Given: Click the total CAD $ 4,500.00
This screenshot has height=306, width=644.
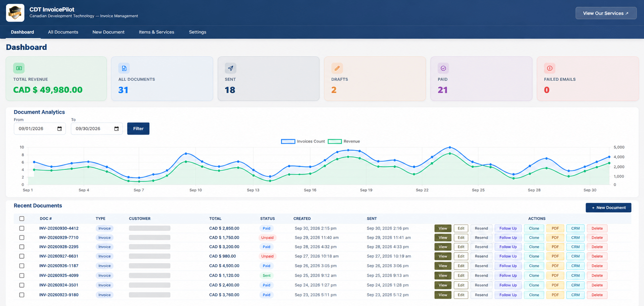Looking at the screenshot, I should (x=224, y=266).
